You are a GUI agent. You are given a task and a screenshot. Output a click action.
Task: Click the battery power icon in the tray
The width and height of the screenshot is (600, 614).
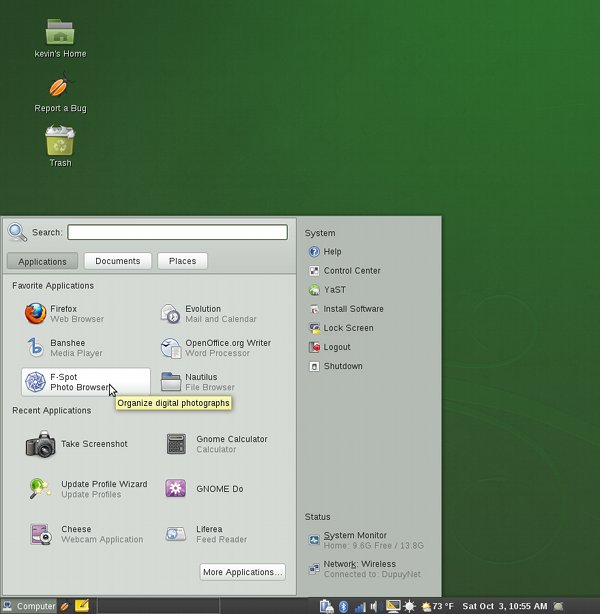click(x=326, y=606)
